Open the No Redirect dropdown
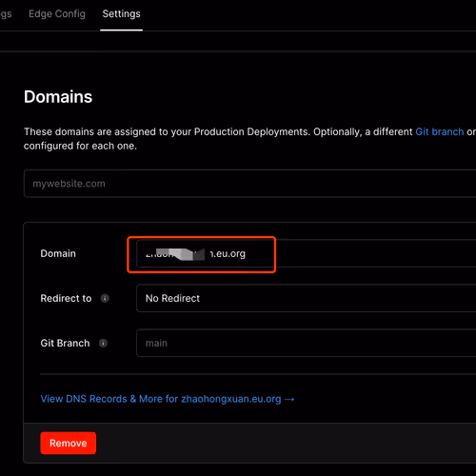 306,298
